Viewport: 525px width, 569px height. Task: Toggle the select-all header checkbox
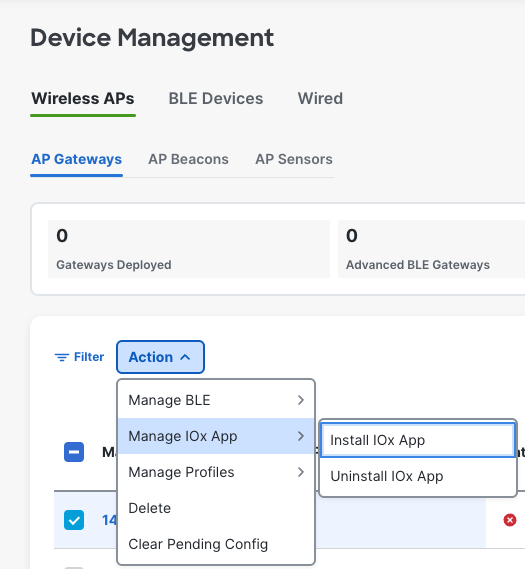[74, 452]
